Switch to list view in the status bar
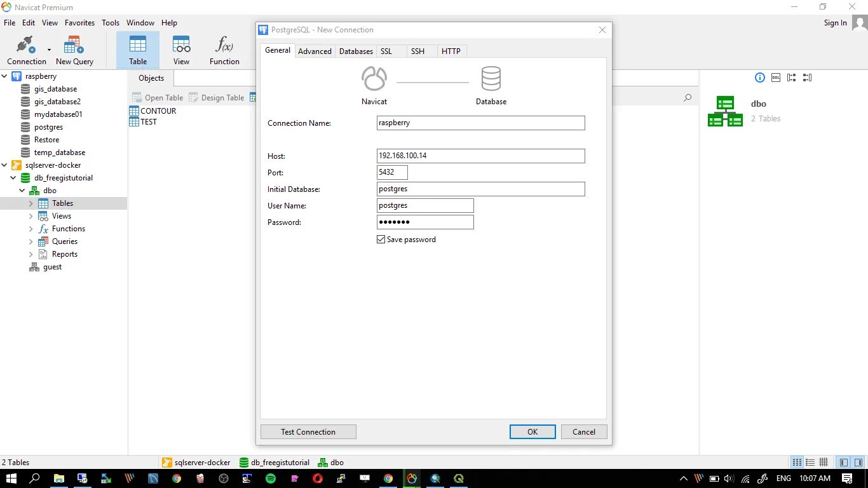 pyautogui.click(x=797, y=463)
